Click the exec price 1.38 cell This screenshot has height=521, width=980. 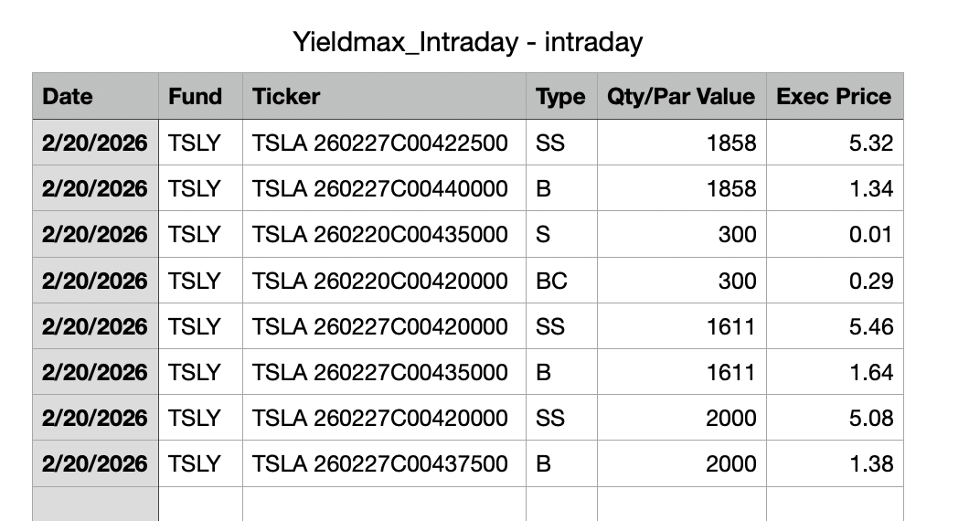pyautogui.click(x=835, y=463)
